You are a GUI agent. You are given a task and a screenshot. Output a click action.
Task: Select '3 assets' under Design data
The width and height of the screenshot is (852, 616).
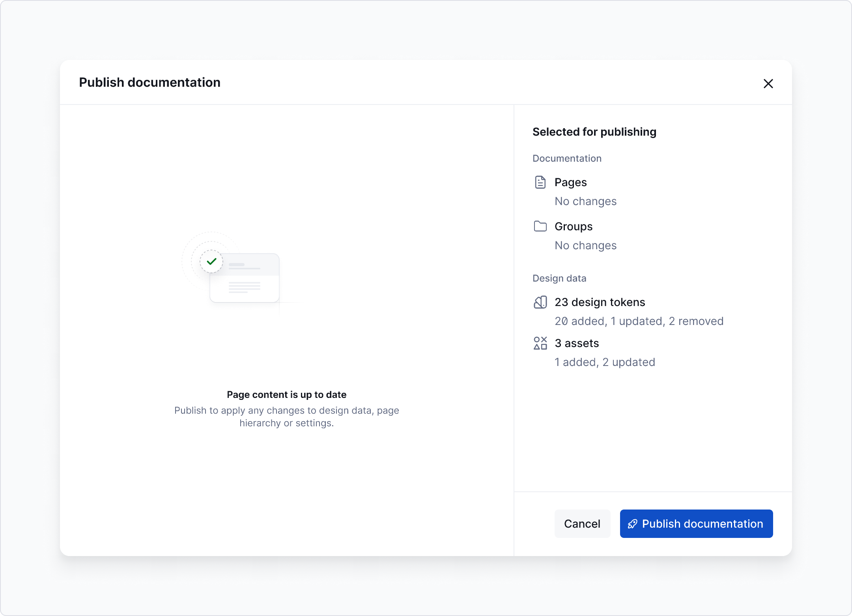pos(577,343)
